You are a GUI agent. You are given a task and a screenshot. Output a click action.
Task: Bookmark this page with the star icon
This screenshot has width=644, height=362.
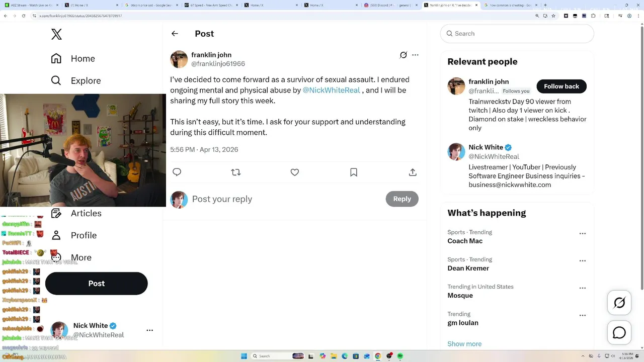(x=553, y=16)
